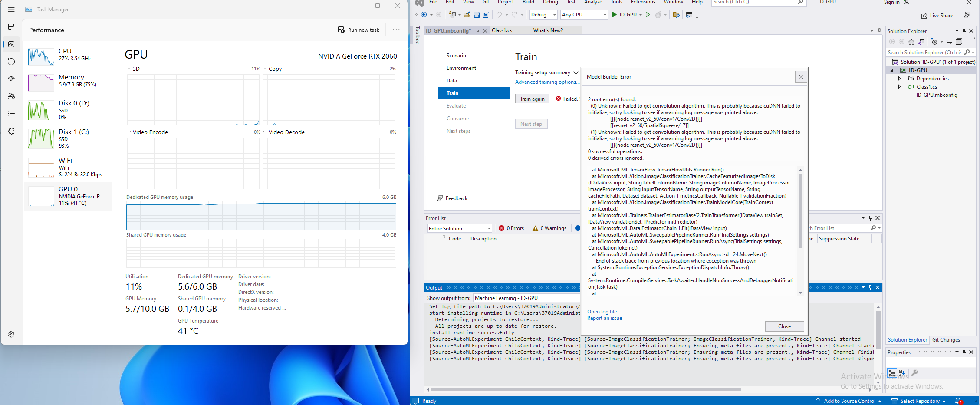Screen dimensions: 980x405
Task: Open Task Manager settings gear icon
Action: coord(11,334)
